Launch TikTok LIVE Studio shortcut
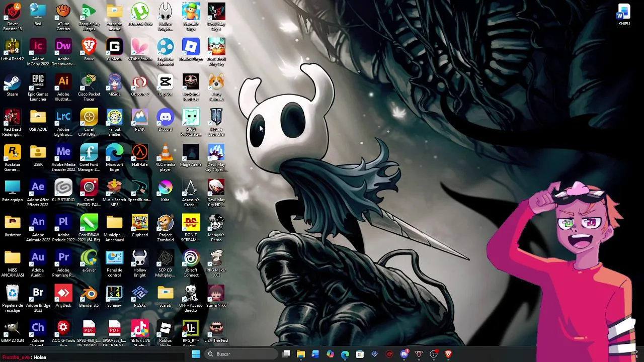644x362 pixels. [x=140, y=333]
